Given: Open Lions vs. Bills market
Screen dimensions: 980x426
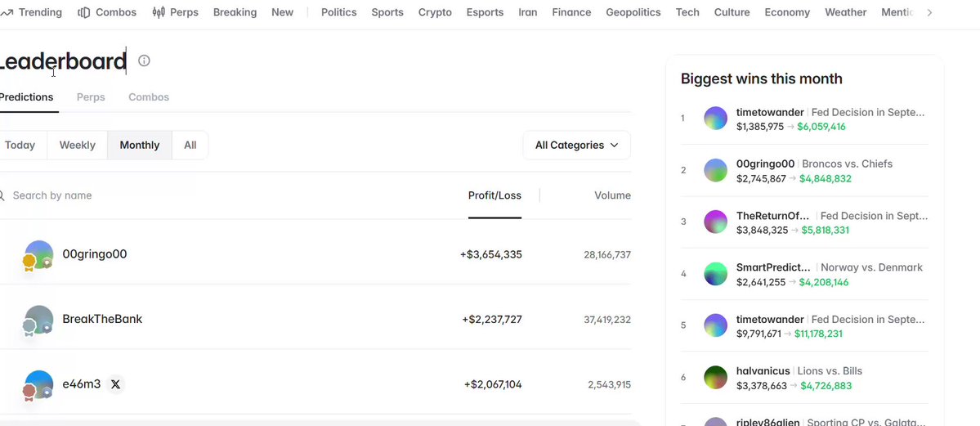Looking at the screenshot, I should 830,371.
